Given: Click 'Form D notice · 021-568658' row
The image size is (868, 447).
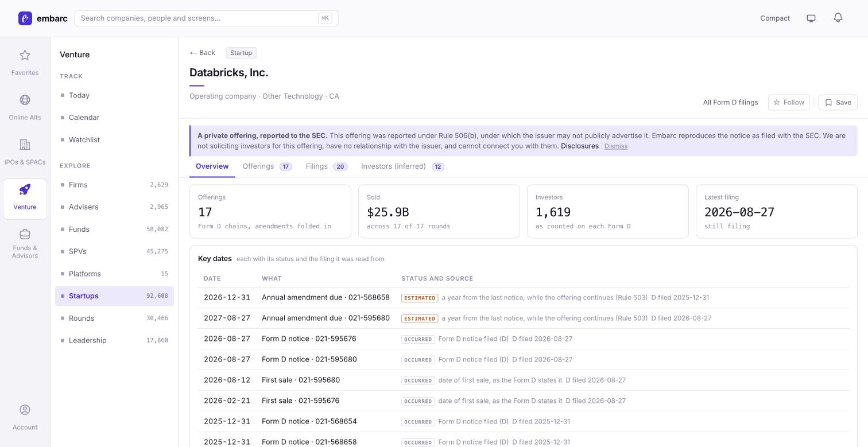Looking at the screenshot, I should click(x=524, y=441).
